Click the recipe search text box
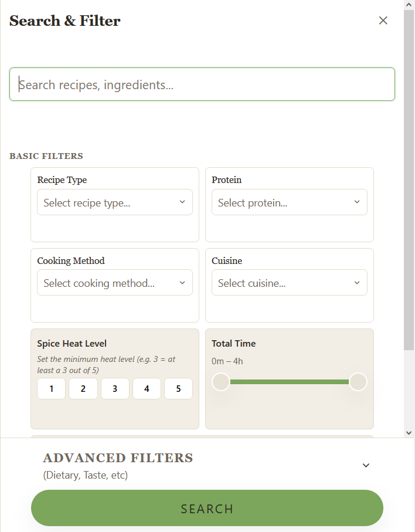Screen dimensions: 415x532 pyautogui.click(x=202, y=84)
